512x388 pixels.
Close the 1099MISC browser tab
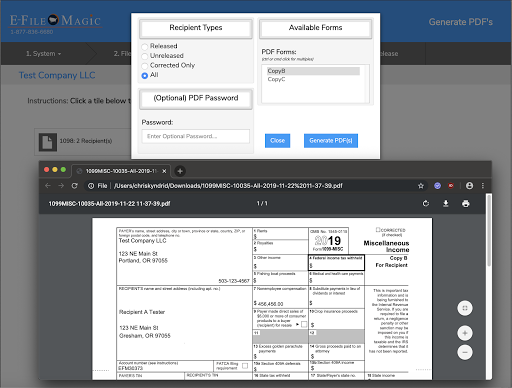(164, 171)
